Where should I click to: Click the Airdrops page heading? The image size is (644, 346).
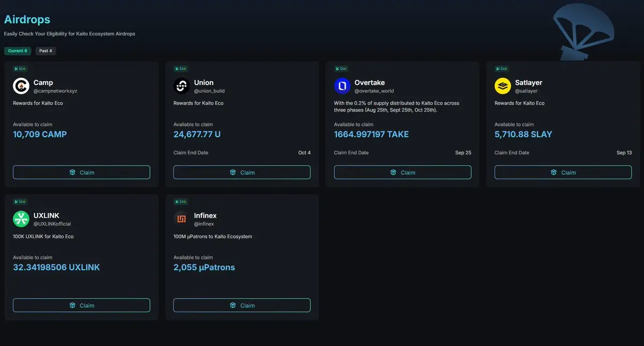pos(27,19)
